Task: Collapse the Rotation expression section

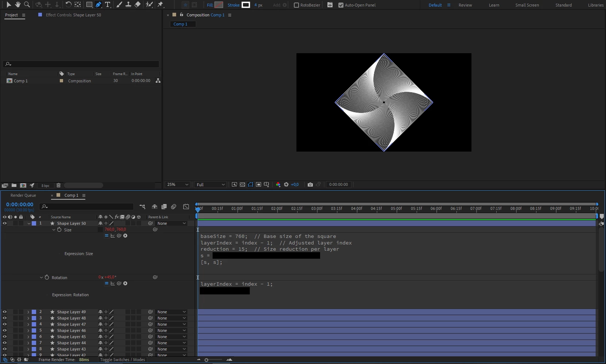Action: [41, 278]
